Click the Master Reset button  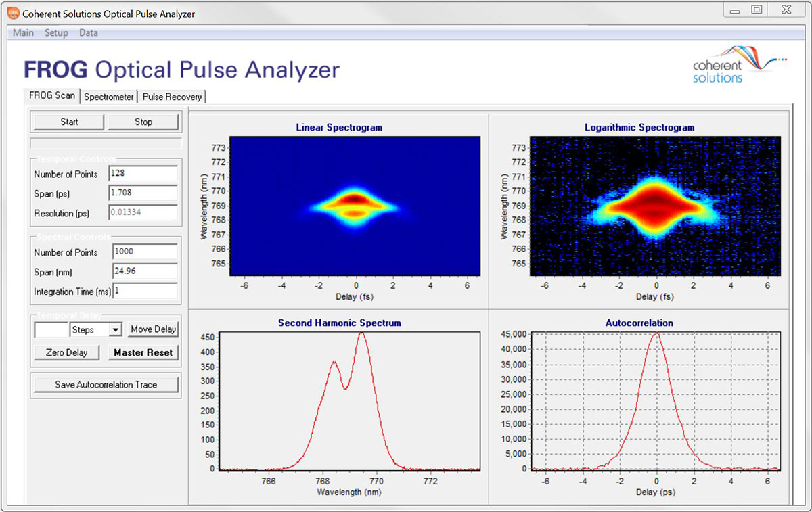(143, 352)
